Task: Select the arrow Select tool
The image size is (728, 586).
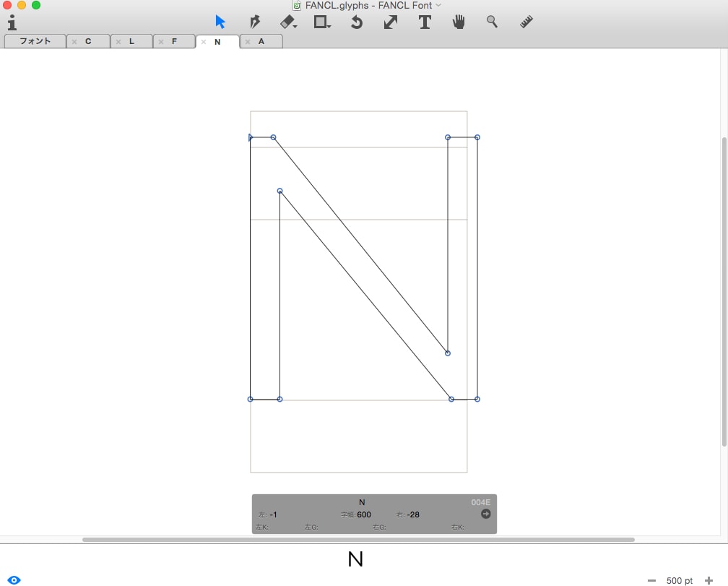Action: click(x=220, y=22)
